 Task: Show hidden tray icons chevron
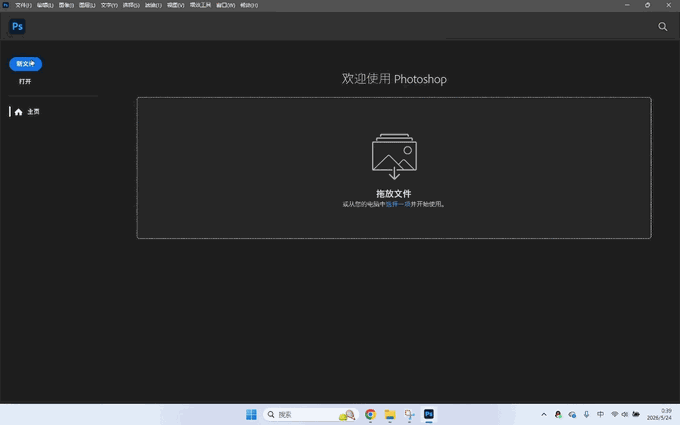coord(544,415)
